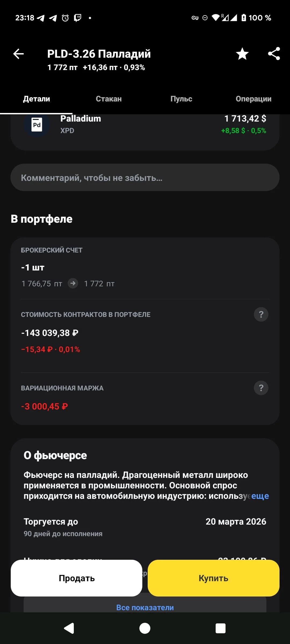Tap the Продать button
Viewport: 290px width, 644px height.
(77, 578)
